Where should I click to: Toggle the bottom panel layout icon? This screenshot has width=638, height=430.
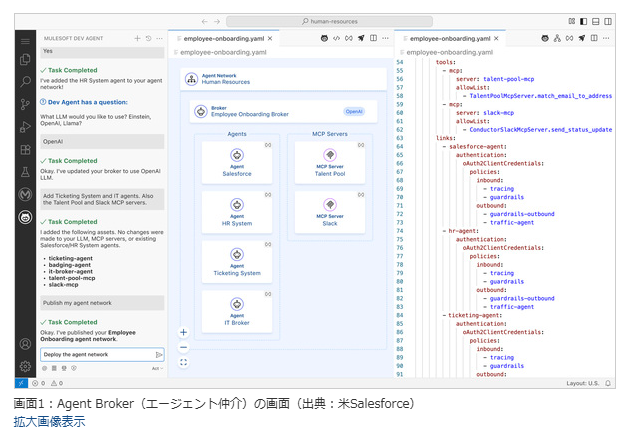click(596, 21)
